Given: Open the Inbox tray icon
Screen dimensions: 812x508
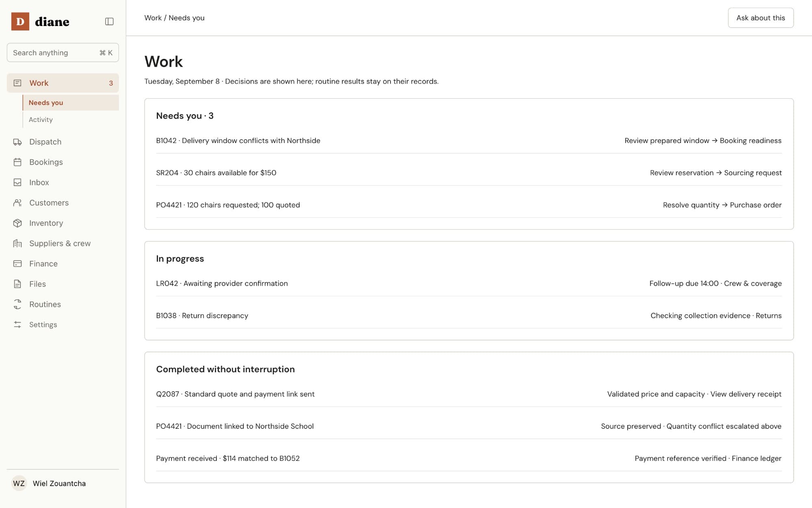Looking at the screenshot, I should [17, 182].
